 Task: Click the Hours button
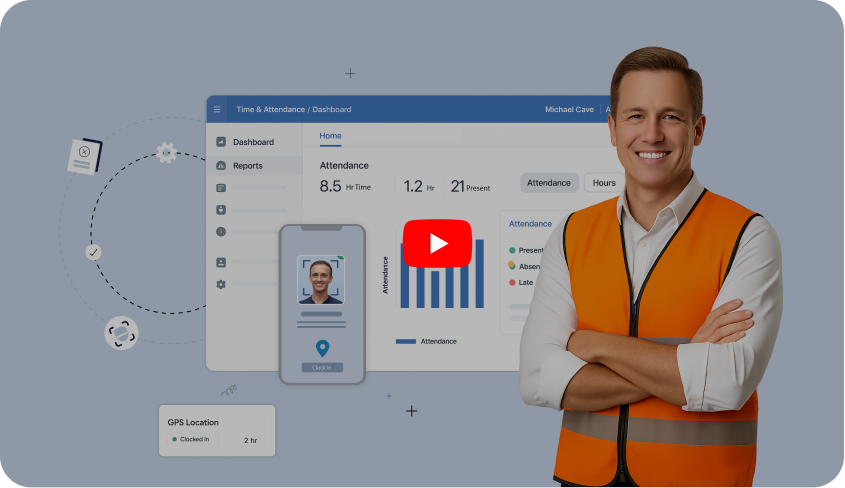coord(604,183)
